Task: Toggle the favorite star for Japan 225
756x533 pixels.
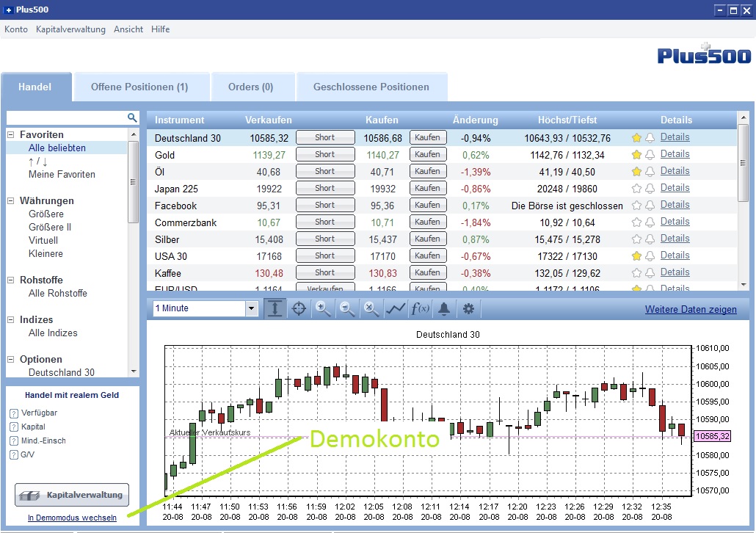Action: [636, 189]
